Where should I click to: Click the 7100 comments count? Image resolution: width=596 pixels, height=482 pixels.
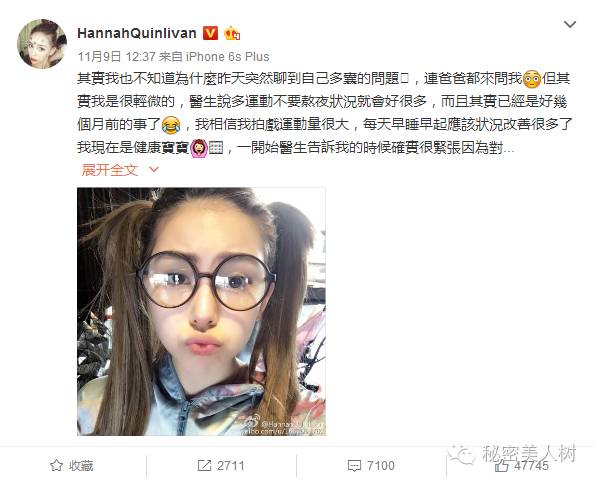380,466
